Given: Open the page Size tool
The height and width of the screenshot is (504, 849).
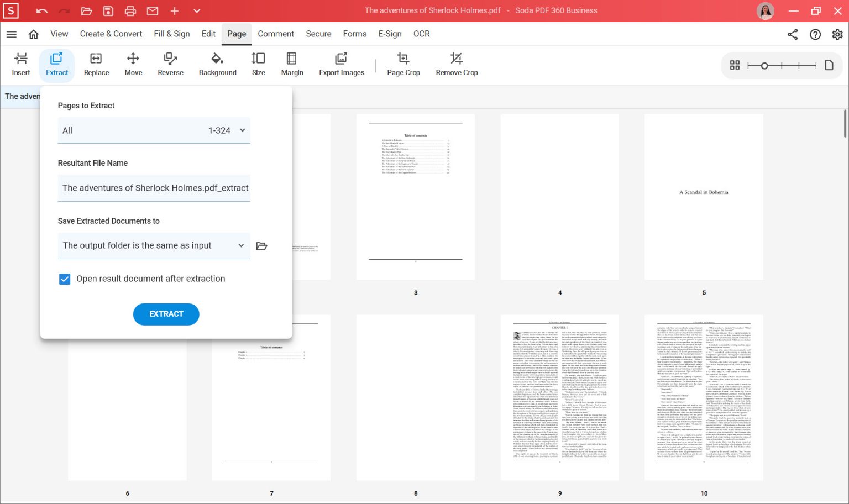Looking at the screenshot, I should coord(258,64).
